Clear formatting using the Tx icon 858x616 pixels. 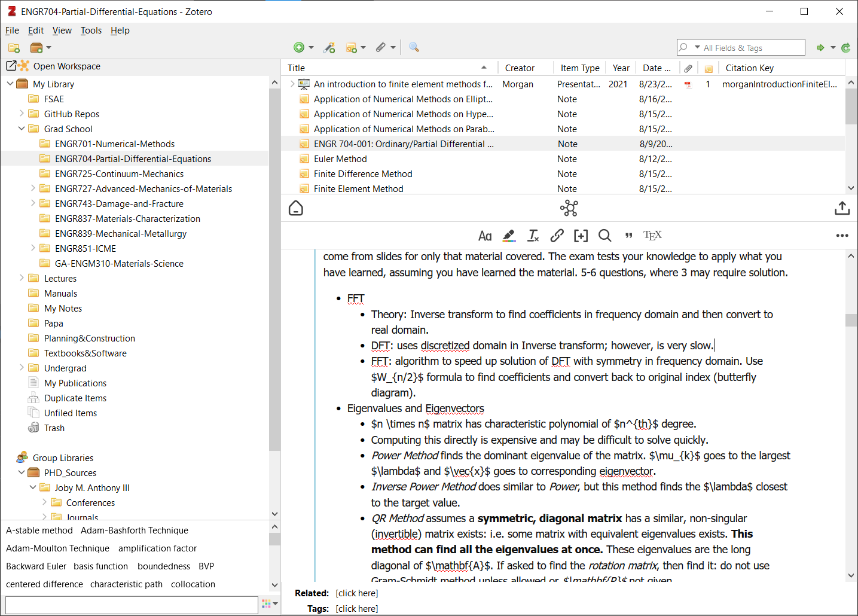[x=533, y=236]
